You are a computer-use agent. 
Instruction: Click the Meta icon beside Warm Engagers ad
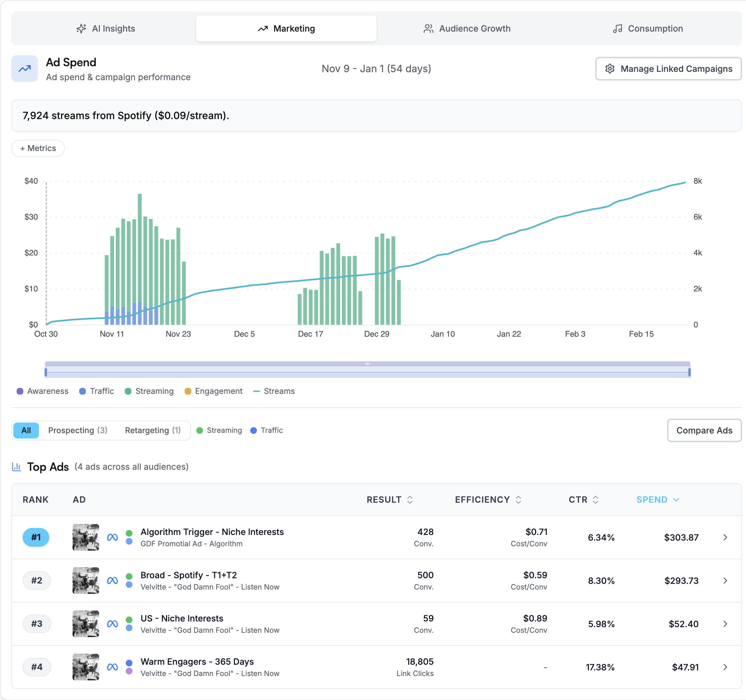(x=112, y=667)
